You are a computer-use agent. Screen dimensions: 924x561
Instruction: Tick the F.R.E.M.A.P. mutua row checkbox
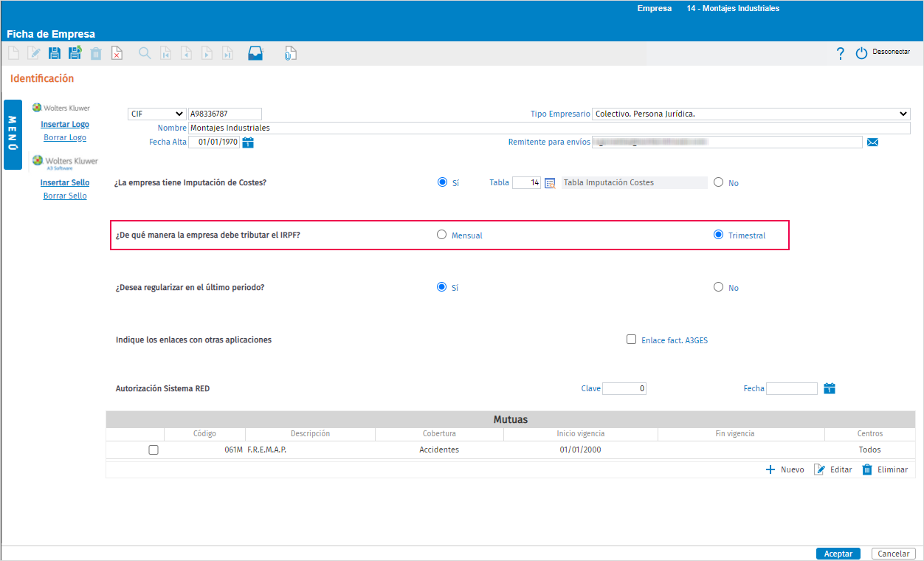pos(154,450)
